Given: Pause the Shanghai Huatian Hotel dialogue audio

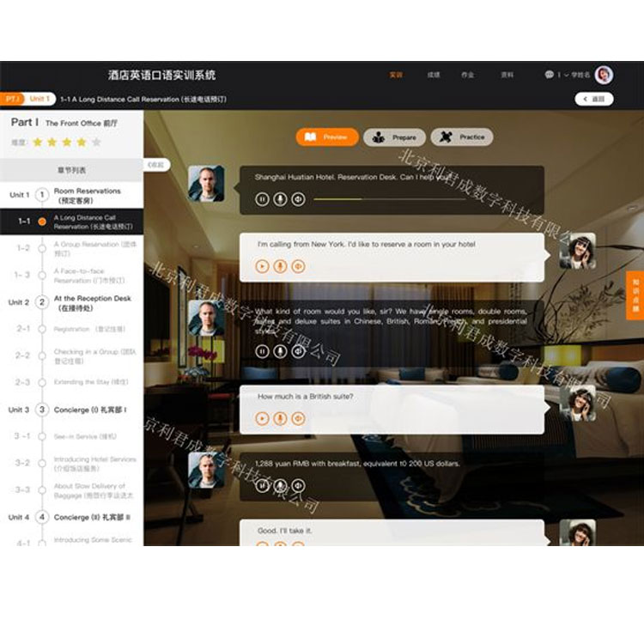Looking at the screenshot, I should click(262, 199).
